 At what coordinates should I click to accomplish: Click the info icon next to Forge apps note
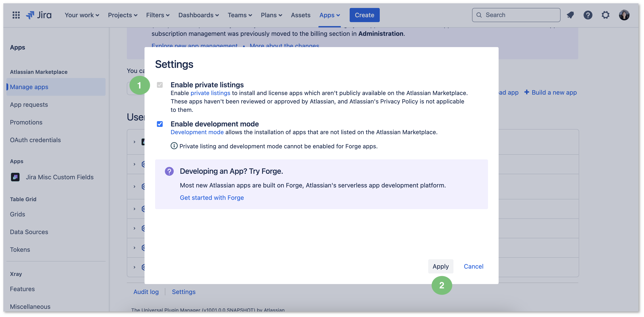click(x=174, y=146)
